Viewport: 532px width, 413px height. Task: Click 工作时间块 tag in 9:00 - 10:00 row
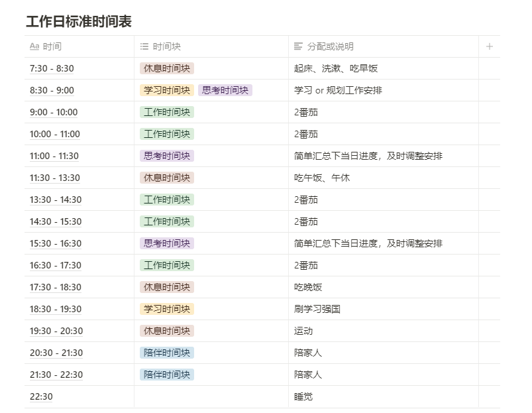point(166,112)
